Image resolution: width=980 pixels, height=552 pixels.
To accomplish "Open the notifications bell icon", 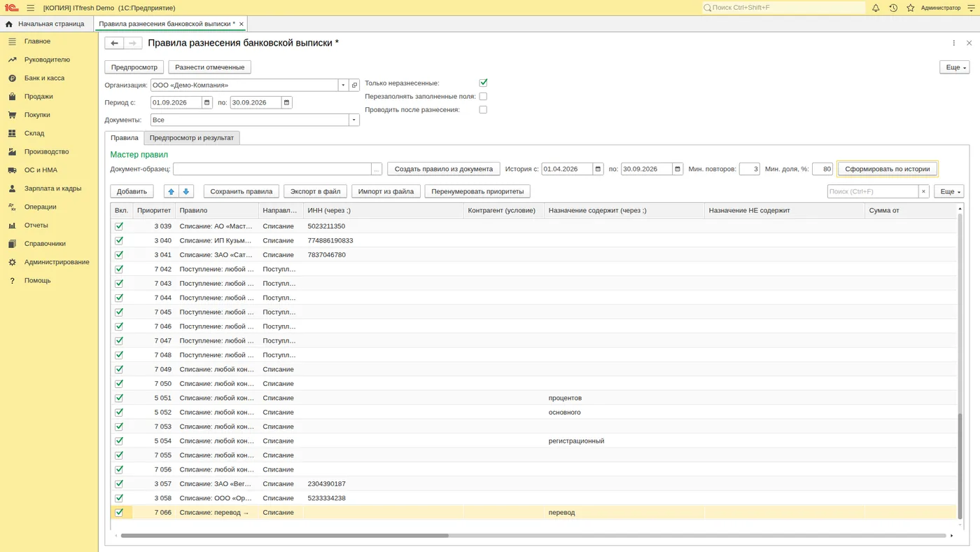I will [x=876, y=8].
